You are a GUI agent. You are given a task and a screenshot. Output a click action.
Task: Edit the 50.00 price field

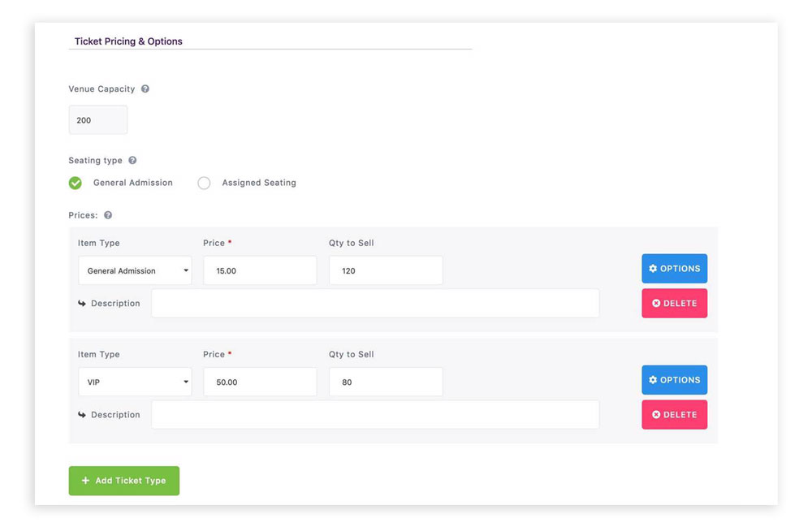pyautogui.click(x=260, y=382)
